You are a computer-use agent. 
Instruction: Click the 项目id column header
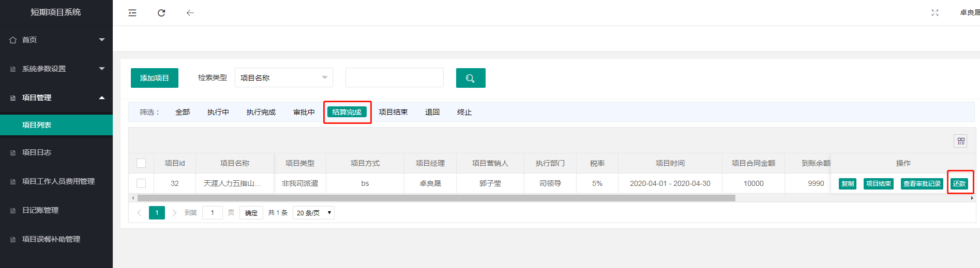click(175, 163)
